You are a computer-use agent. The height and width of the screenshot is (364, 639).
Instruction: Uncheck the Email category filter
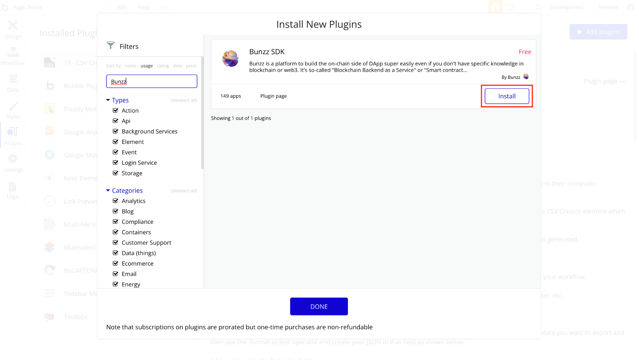tap(116, 274)
